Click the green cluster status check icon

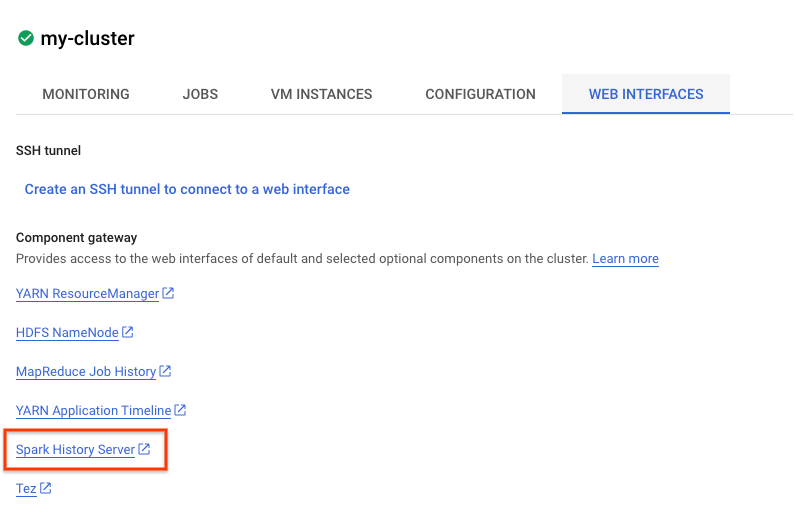tap(26, 39)
